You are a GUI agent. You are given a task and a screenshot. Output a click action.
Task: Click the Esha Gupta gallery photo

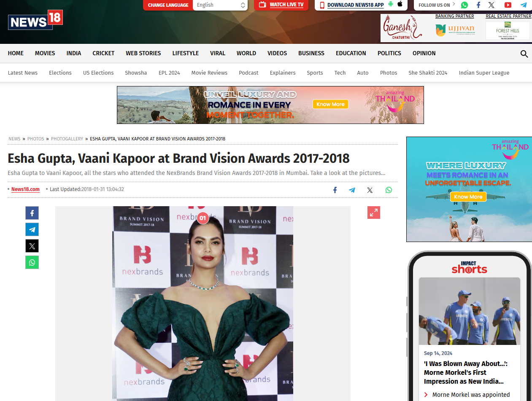(203, 304)
